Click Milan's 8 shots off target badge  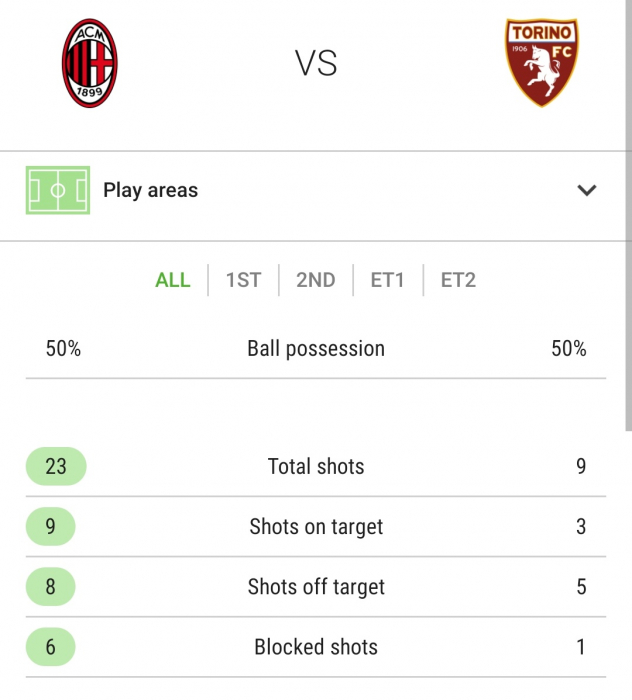pos(50,587)
